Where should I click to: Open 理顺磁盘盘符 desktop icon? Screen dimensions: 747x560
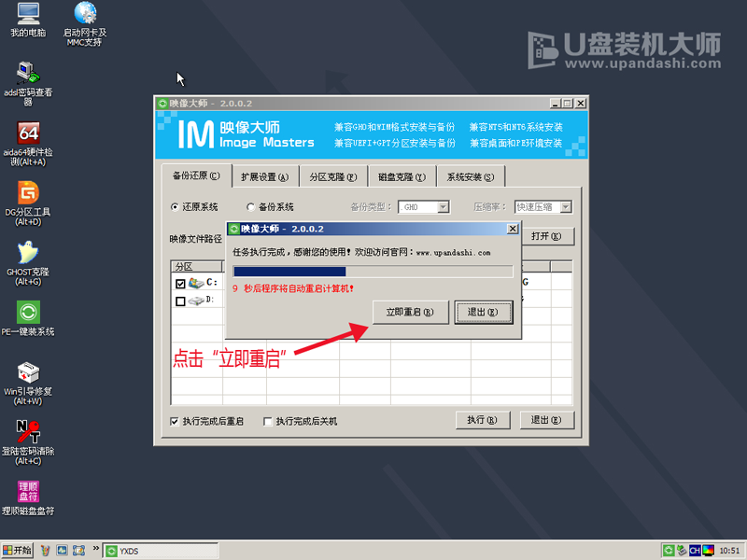point(27,493)
